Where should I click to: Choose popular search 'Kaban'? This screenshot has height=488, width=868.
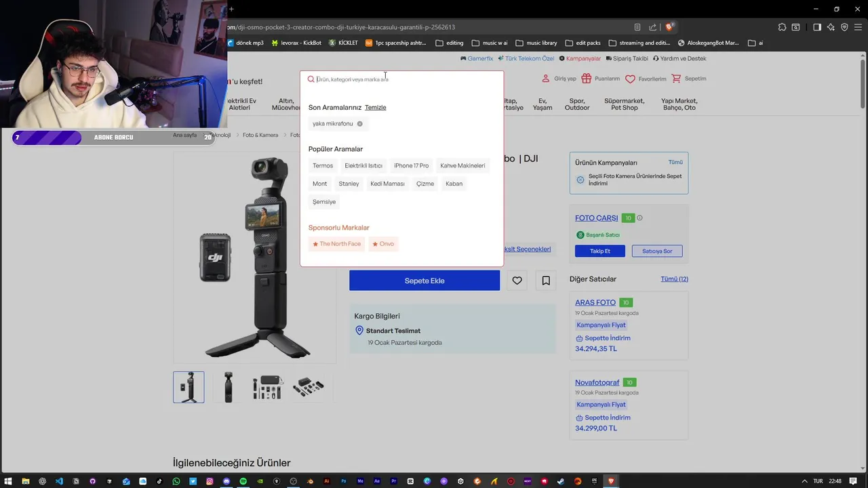pyautogui.click(x=454, y=184)
